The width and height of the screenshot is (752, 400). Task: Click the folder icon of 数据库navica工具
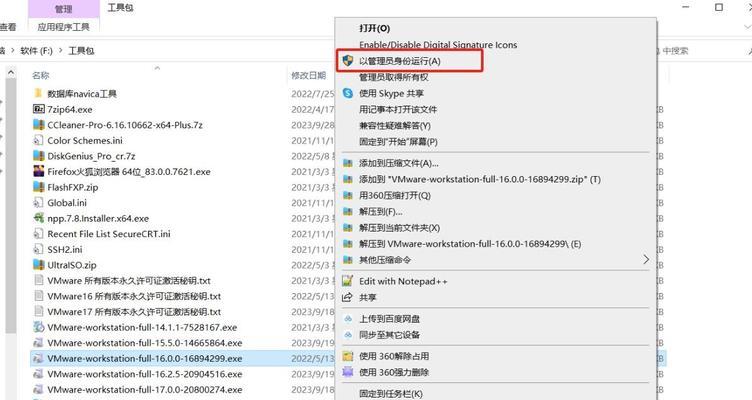pos(38,93)
